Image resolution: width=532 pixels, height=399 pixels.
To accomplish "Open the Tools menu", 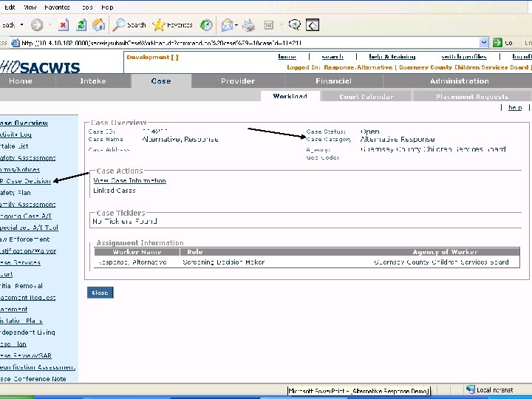I will pyautogui.click(x=87, y=7).
